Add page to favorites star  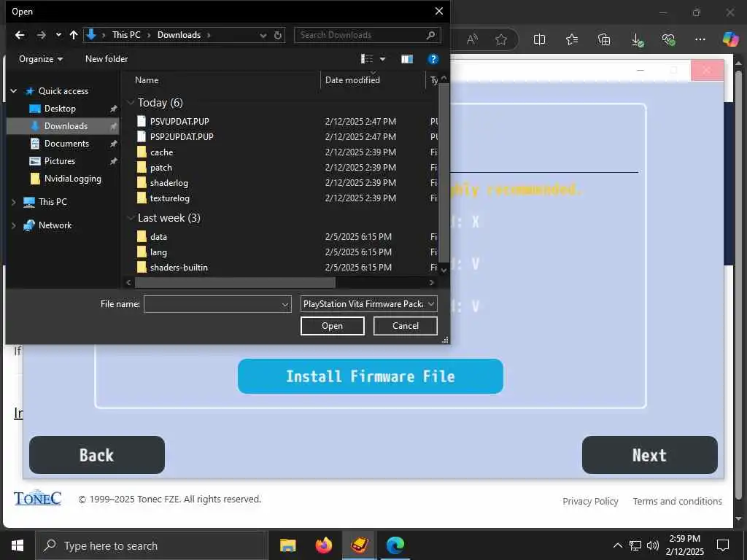[x=500, y=39]
